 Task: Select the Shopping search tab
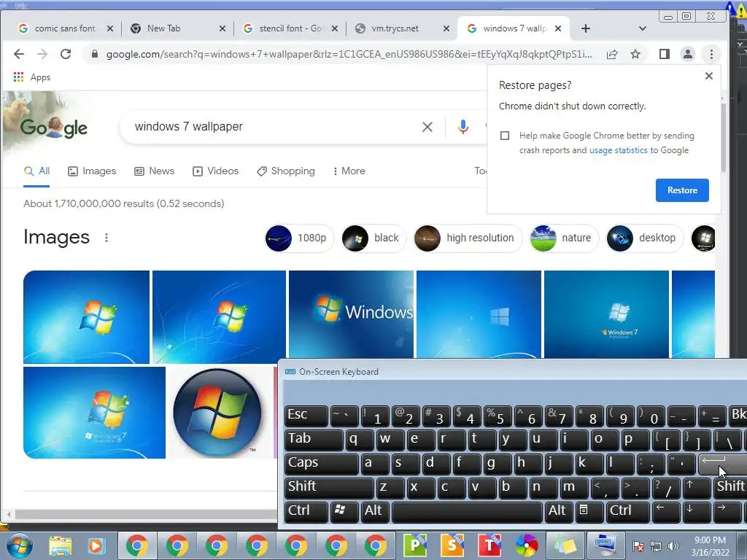tap(286, 171)
